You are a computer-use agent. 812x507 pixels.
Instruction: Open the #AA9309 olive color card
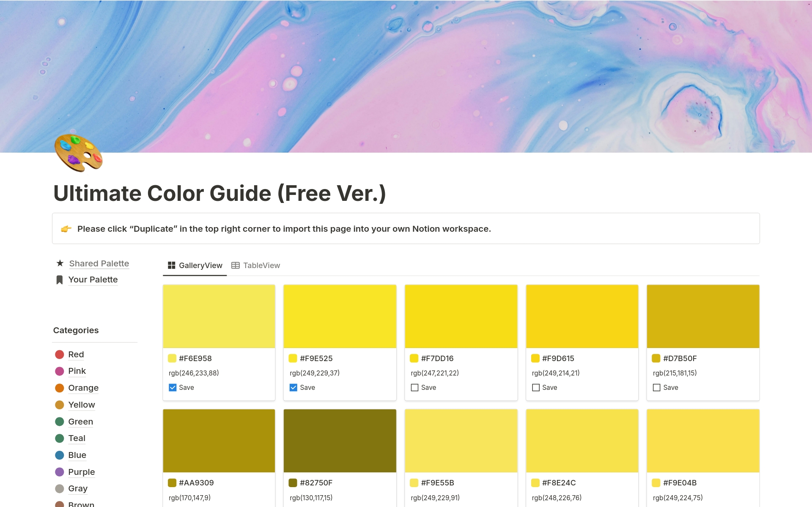pyautogui.click(x=219, y=441)
